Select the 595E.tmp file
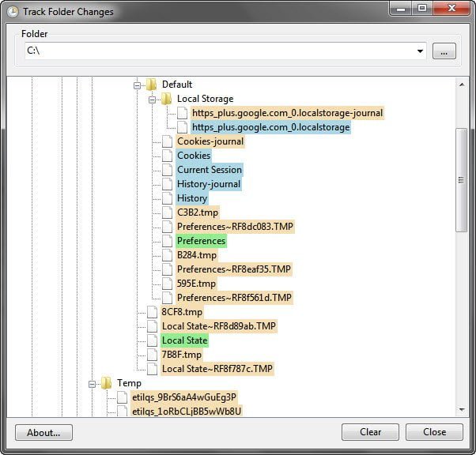The width and height of the screenshot is (476, 455). point(196,284)
